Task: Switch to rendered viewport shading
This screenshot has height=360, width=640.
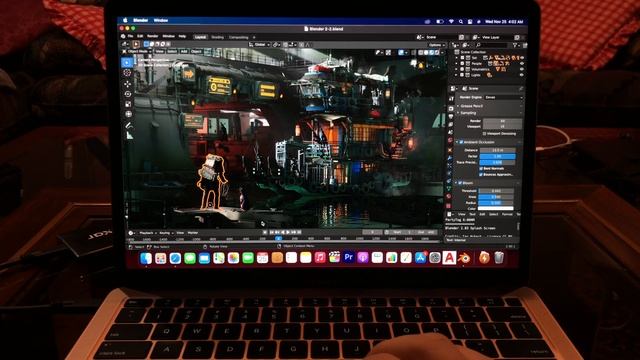Action: [x=437, y=53]
